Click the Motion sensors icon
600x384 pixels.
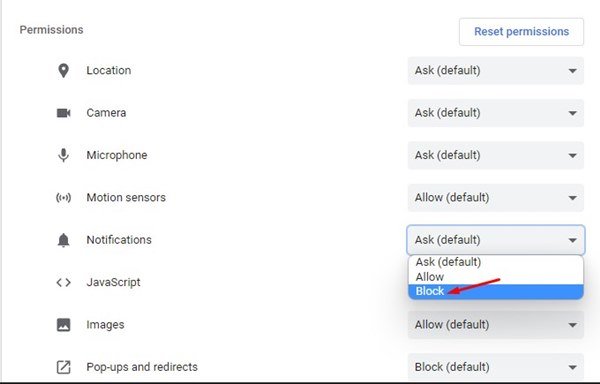[x=64, y=198]
